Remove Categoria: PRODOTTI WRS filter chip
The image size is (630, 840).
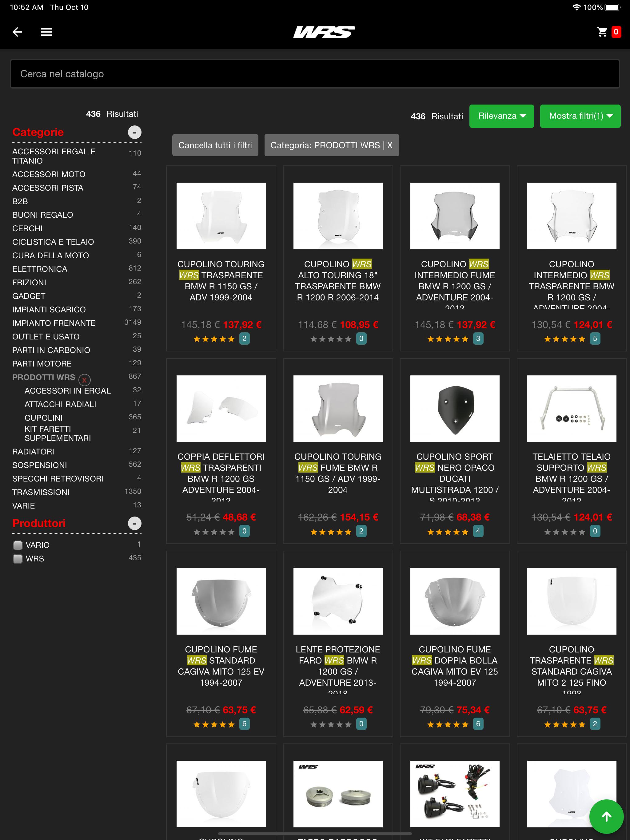tap(331, 145)
